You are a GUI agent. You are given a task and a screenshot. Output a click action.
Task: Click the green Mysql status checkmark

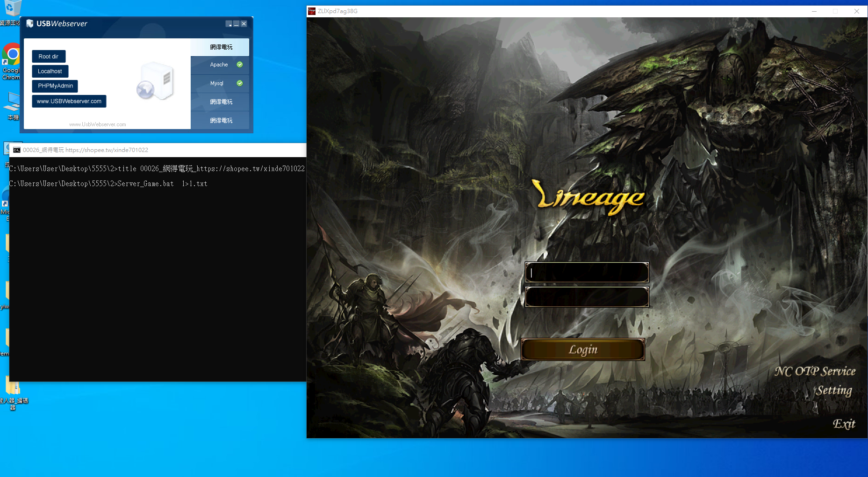pos(240,83)
